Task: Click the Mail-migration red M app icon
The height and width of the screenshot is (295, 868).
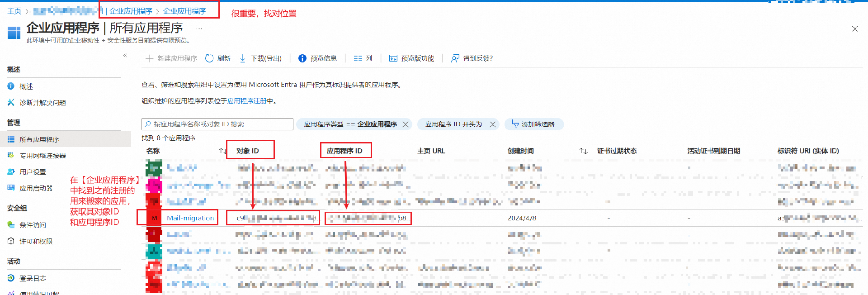Action: click(x=154, y=218)
